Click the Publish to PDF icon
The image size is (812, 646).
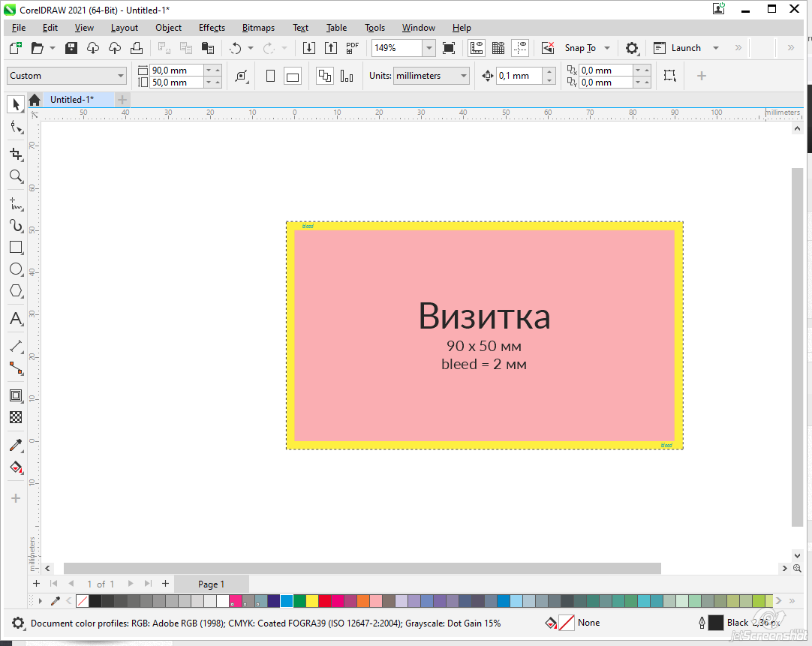[x=353, y=48]
